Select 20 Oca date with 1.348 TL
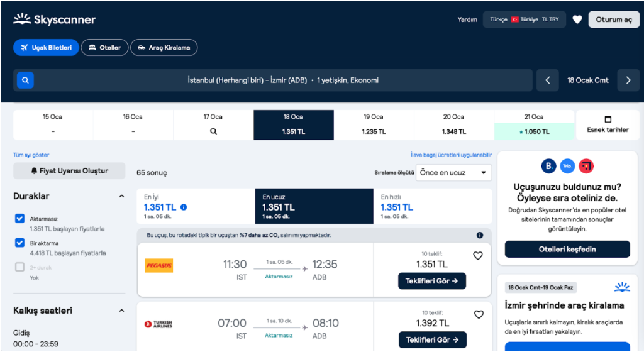The image size is (644, 352). [454, 124]
